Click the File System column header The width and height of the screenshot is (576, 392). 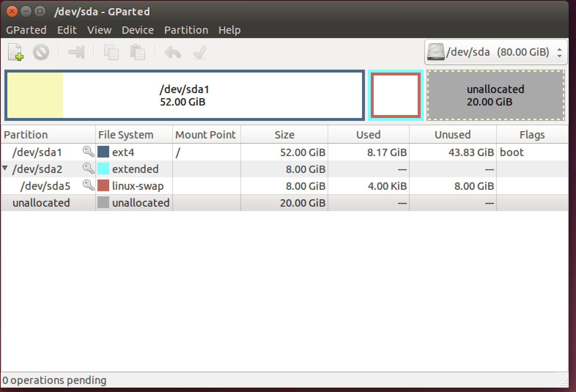[126, 135]
